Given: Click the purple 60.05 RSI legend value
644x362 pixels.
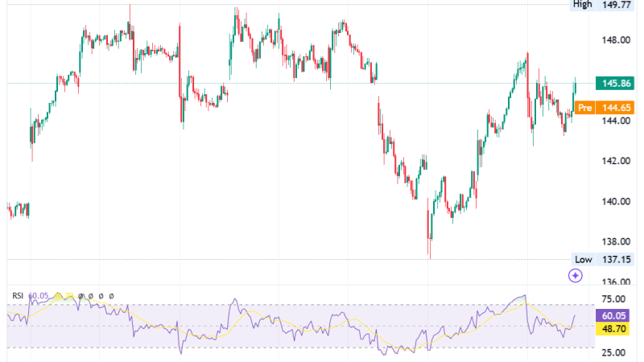Looking at the screenshot, I should 38,295.
